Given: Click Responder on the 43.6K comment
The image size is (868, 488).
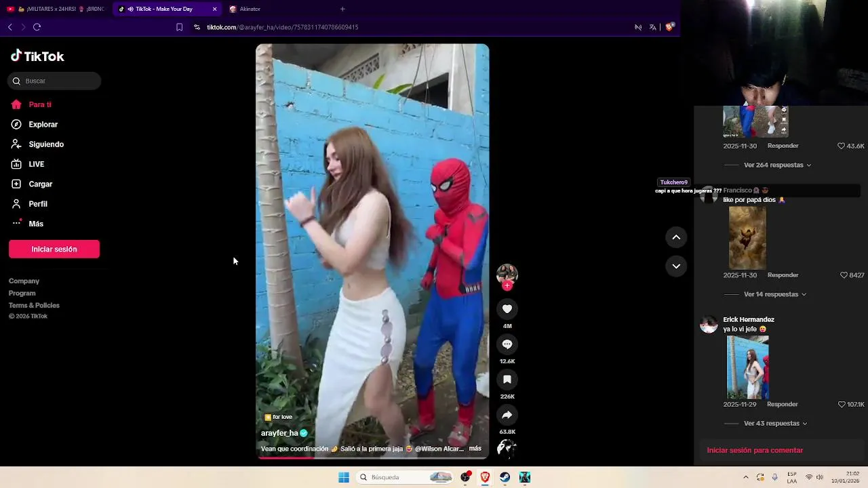Looking at the screenshot, I should 783,146.
